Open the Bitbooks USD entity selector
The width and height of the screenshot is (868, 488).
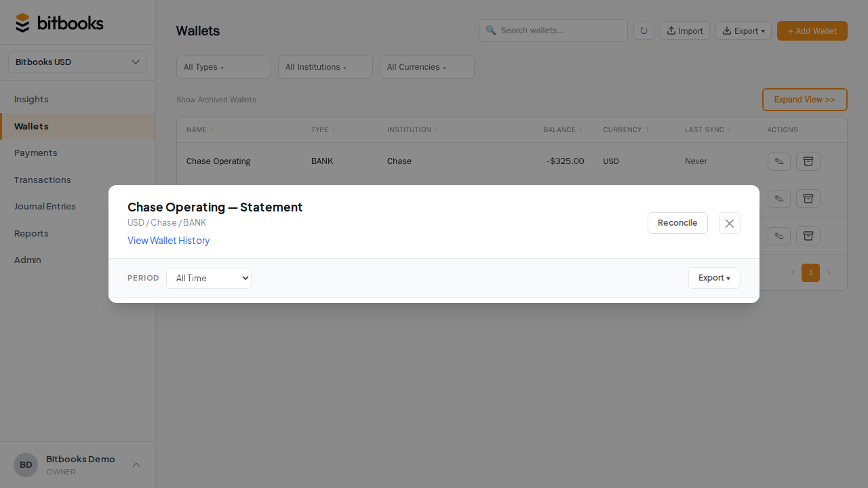[78, 62]
